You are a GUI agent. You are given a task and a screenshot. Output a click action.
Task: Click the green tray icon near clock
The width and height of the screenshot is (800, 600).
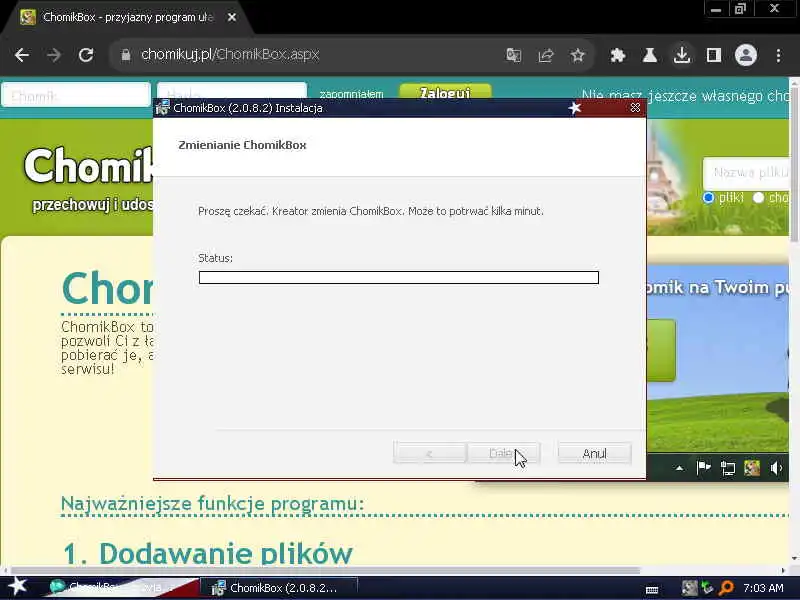(707, 588)
